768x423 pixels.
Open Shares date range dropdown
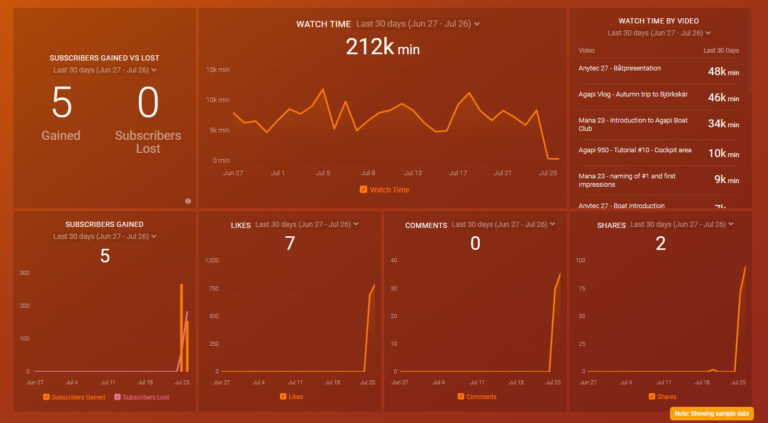coord(682,224)
